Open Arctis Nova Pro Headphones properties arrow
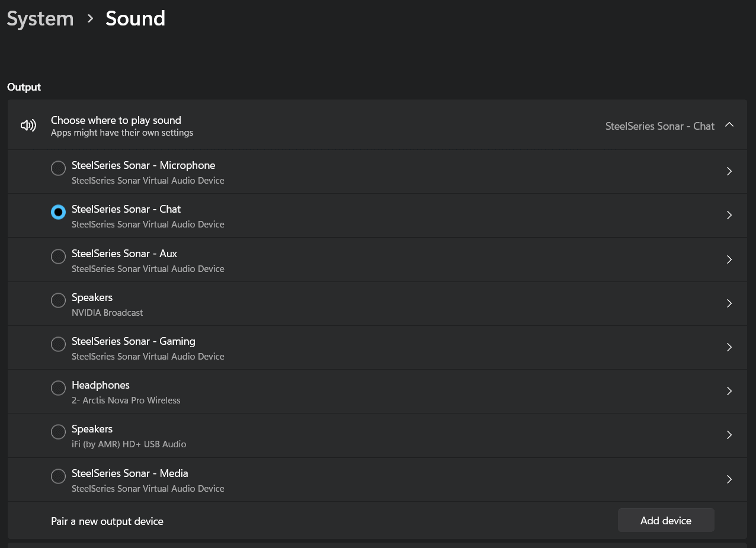 pos(729,391)
